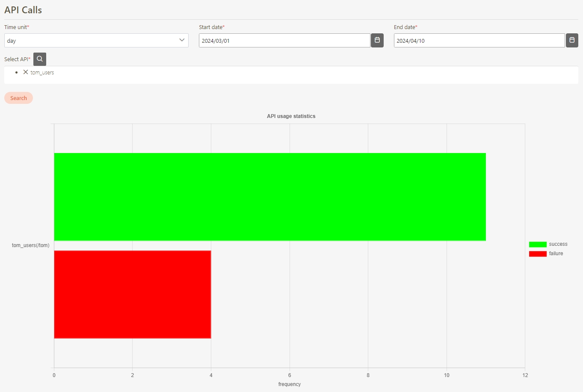Focus the Start date input field
The height and width of the screenshot is (392, 583).
pos(284,41)
